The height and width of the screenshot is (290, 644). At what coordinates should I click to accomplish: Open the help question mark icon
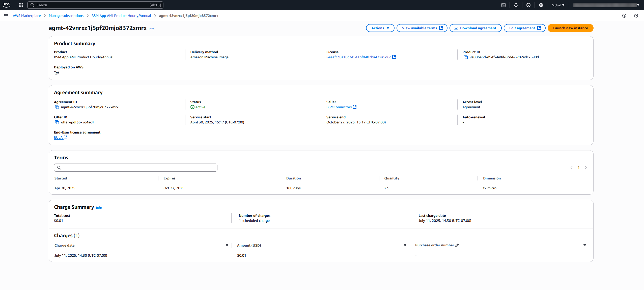tap(528, 5)
